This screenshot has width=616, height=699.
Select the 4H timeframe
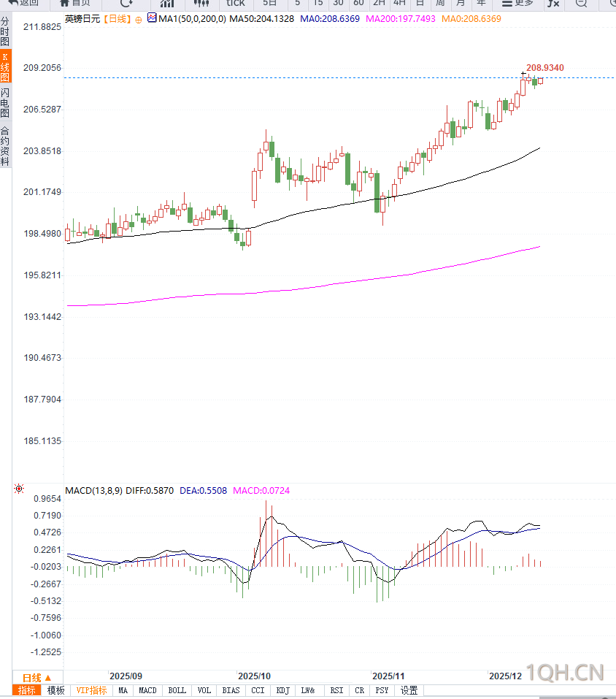pyautogui.click(x=399, y=3)
